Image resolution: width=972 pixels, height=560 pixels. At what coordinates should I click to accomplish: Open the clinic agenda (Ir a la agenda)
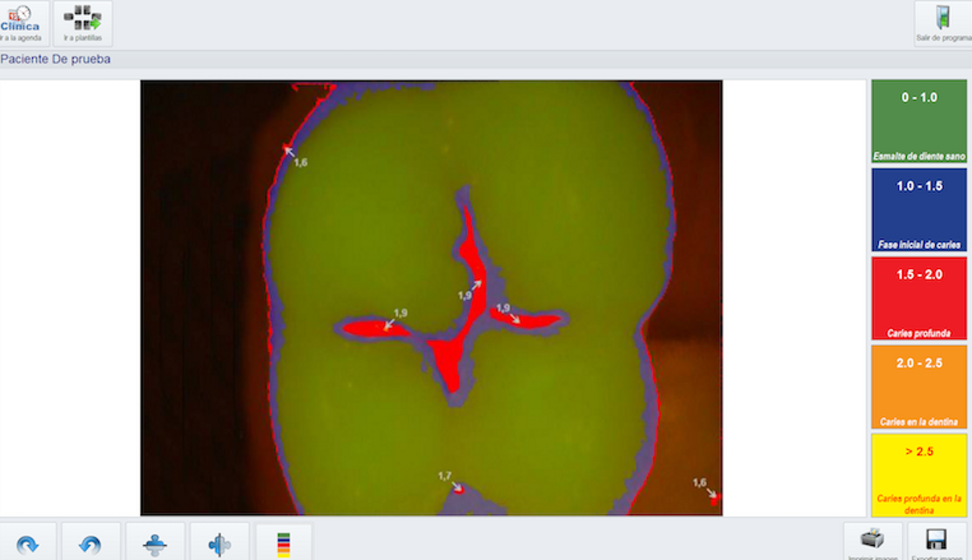[23, 23]
